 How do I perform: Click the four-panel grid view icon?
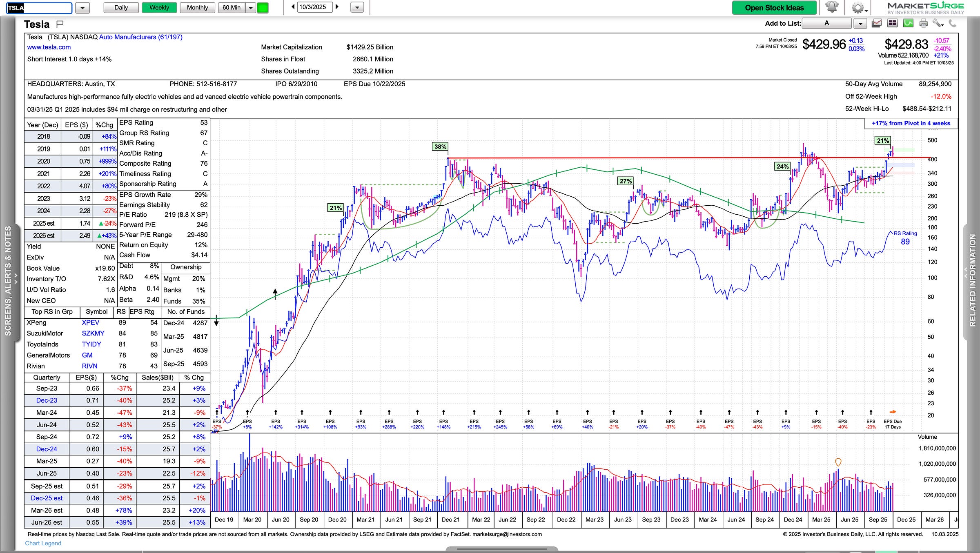coord(892,23)
